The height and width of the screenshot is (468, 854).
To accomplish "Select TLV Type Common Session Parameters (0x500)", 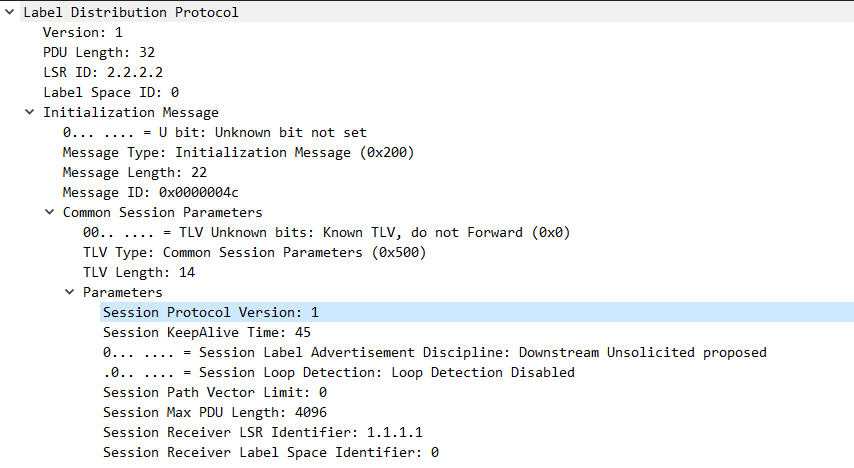I will click(254, 252).
